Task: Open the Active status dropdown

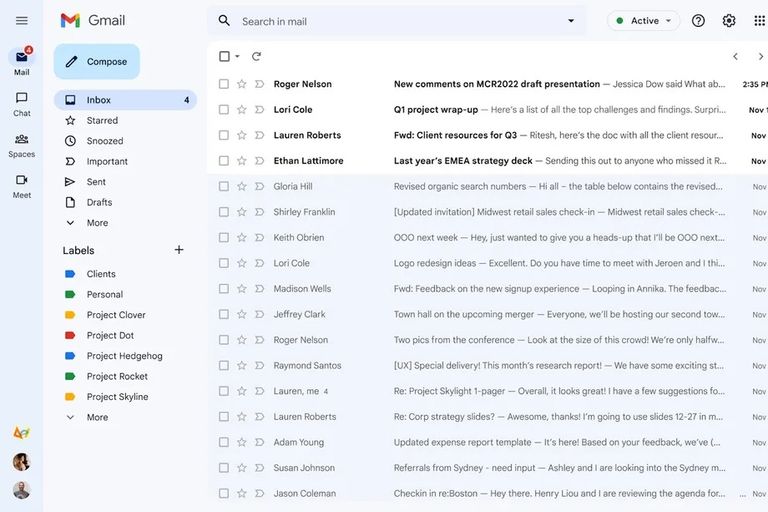Action: [643, 21]
